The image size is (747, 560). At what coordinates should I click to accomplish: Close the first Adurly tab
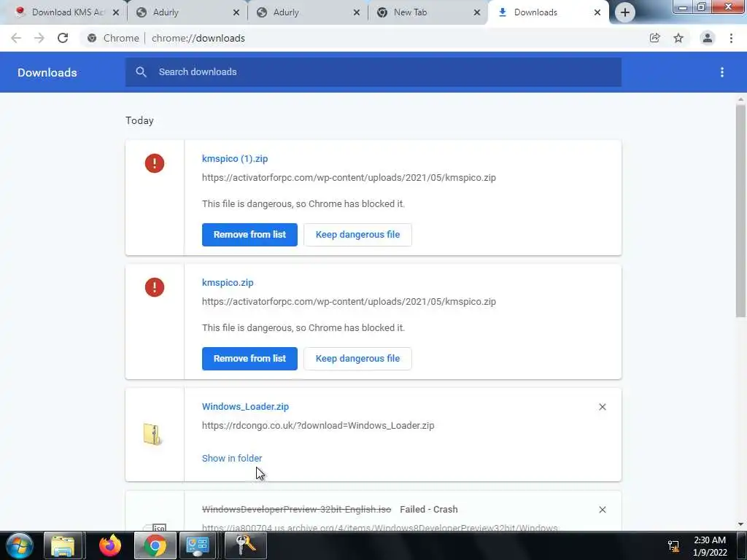[236, 13]
